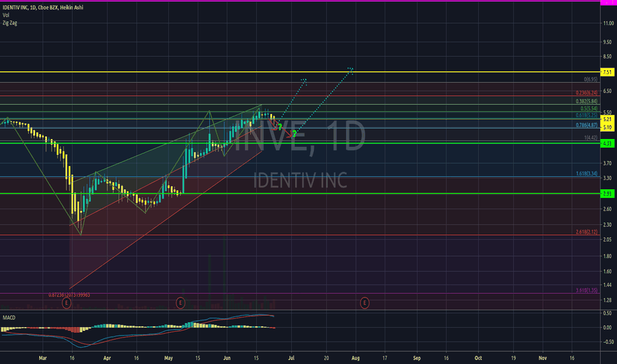617x364 pixels.
Task: Select the yellow 5.21 price label
Action: [608, 119]
